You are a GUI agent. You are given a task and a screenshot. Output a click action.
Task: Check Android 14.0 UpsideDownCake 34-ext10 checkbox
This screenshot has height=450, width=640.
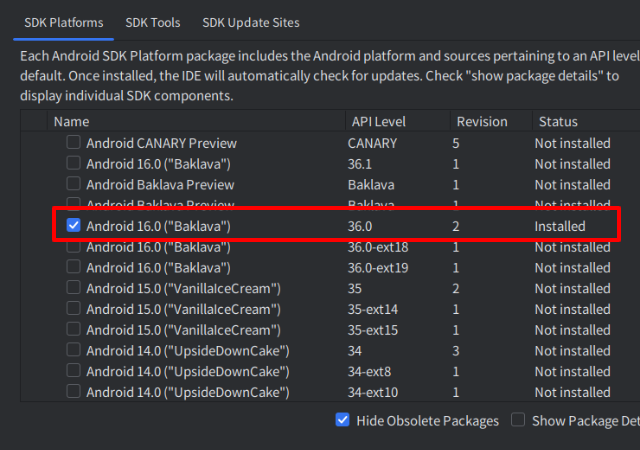click(74, 392)
